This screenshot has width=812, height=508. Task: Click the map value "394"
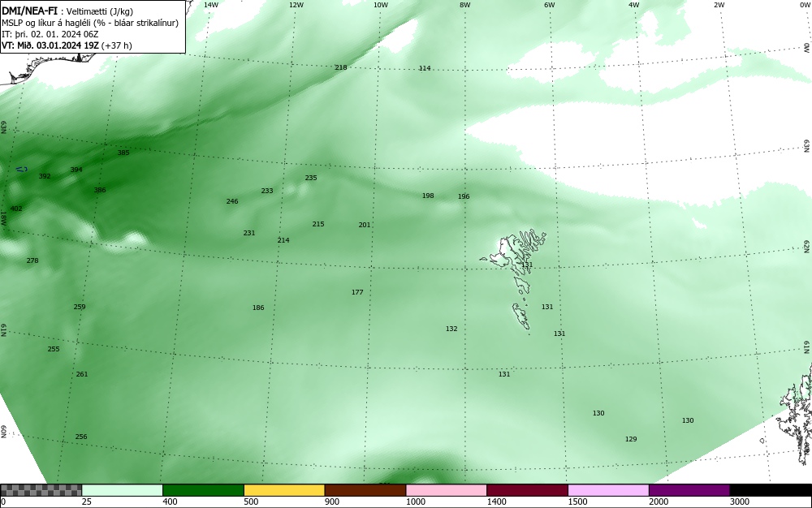click(76, 170)
